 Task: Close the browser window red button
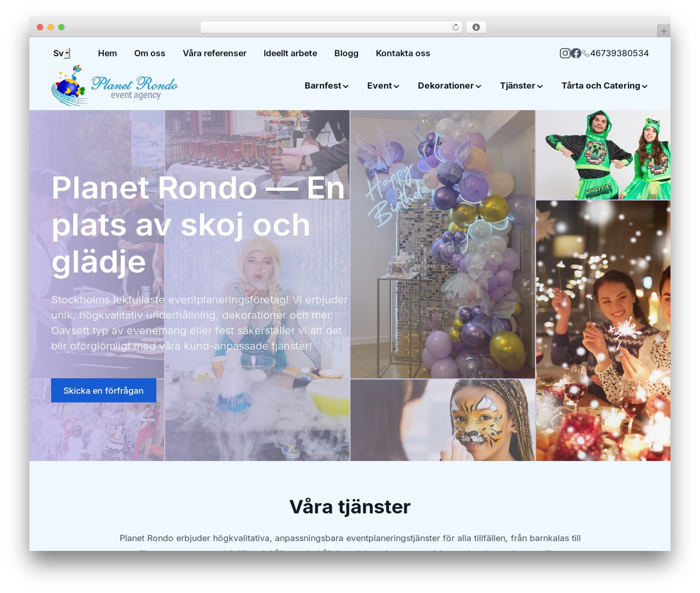click(x=40, y=27)
